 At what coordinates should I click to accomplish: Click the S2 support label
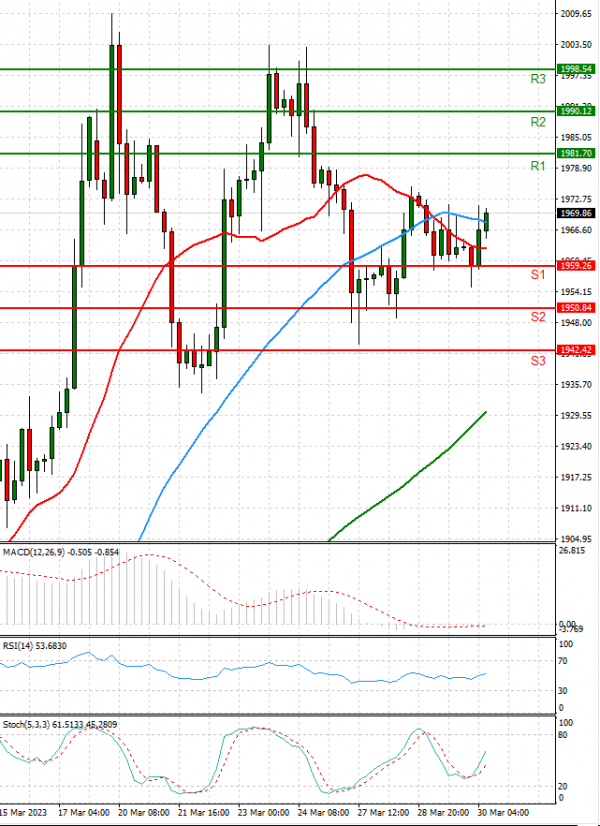click(x=538, y=317)
